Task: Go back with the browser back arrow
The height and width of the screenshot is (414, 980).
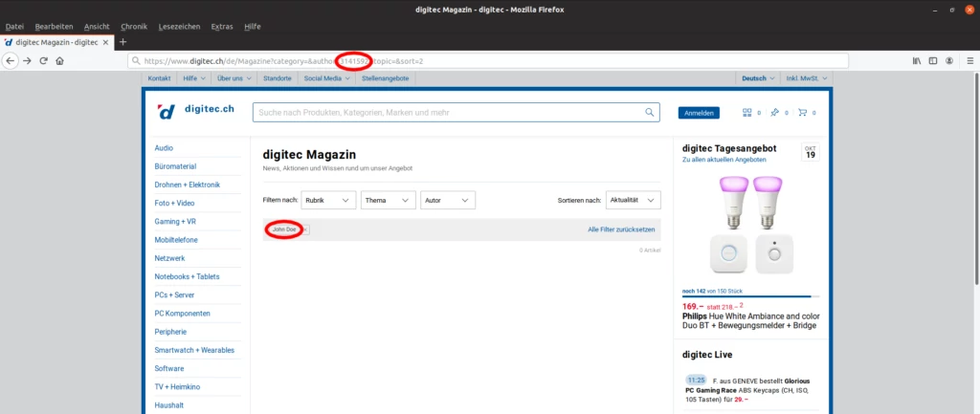Action: (11, 60)
